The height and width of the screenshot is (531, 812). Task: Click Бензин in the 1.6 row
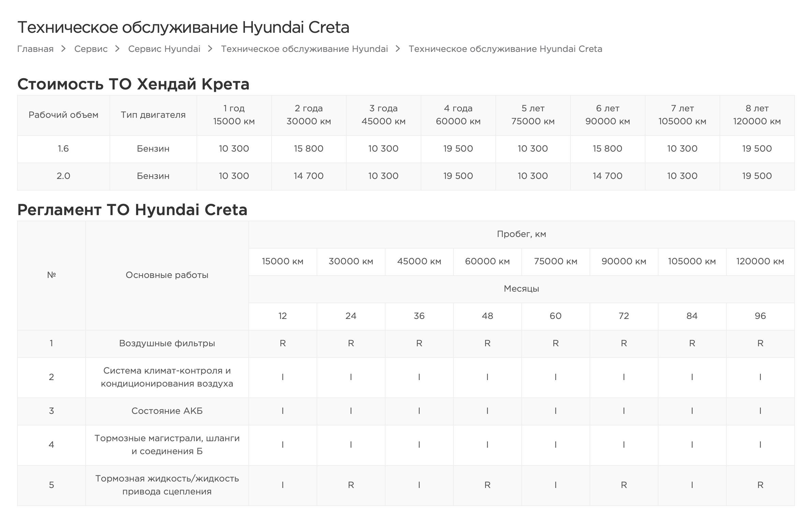pyautogui.click(x=153, y=149)
